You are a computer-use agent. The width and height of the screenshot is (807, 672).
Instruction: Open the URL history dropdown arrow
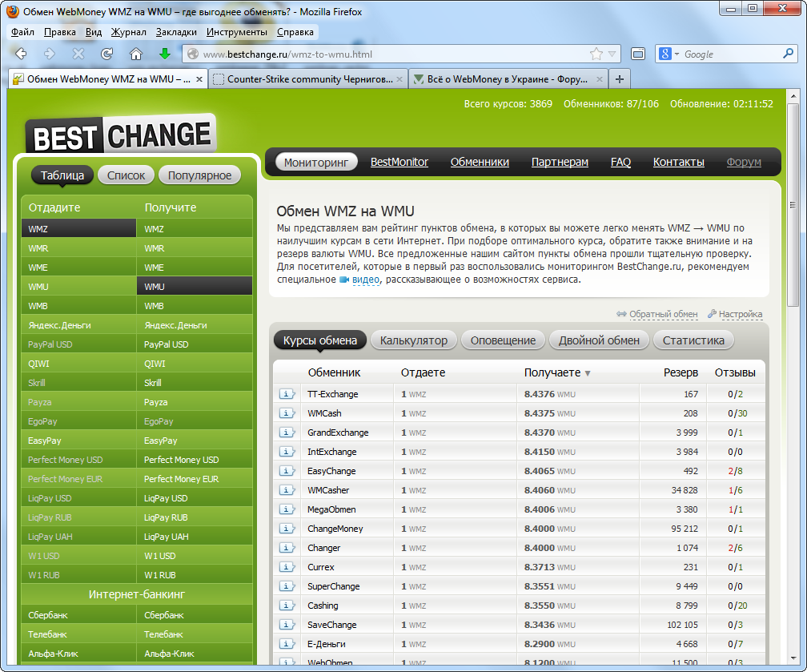coord(612,54)
